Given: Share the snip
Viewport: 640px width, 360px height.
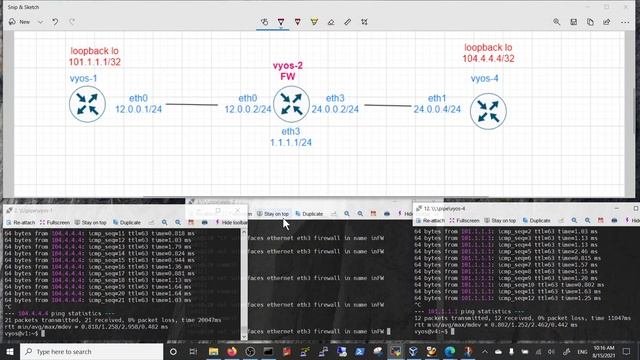Looking at the screenshot, I should pos(607,22).
